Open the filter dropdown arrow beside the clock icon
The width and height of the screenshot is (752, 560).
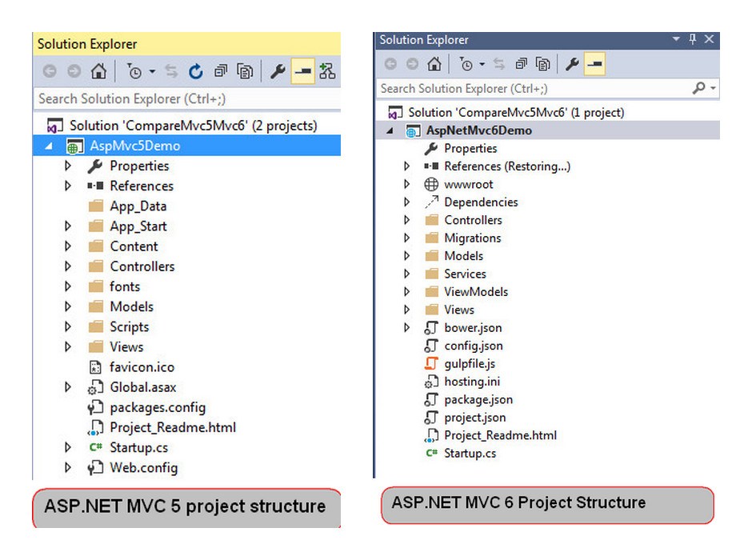pyautogui.click(x=153, y=70)
